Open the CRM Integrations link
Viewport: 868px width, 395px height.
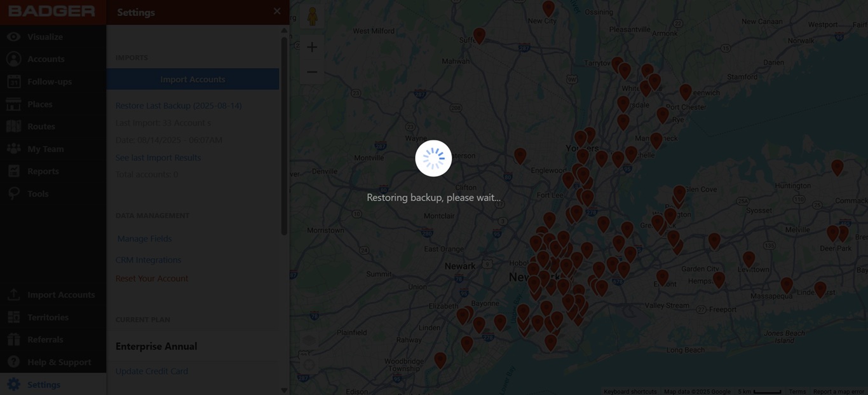tap(148, 260)
